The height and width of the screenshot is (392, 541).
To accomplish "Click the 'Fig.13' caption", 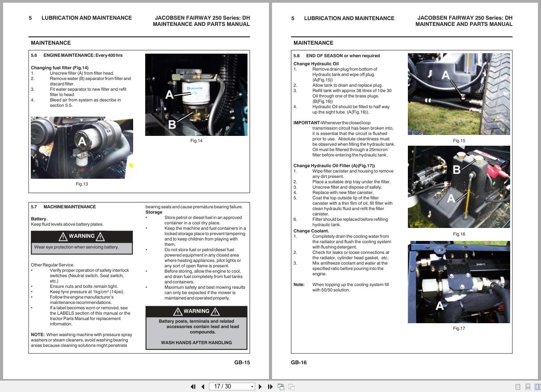I will coord(82,184).
